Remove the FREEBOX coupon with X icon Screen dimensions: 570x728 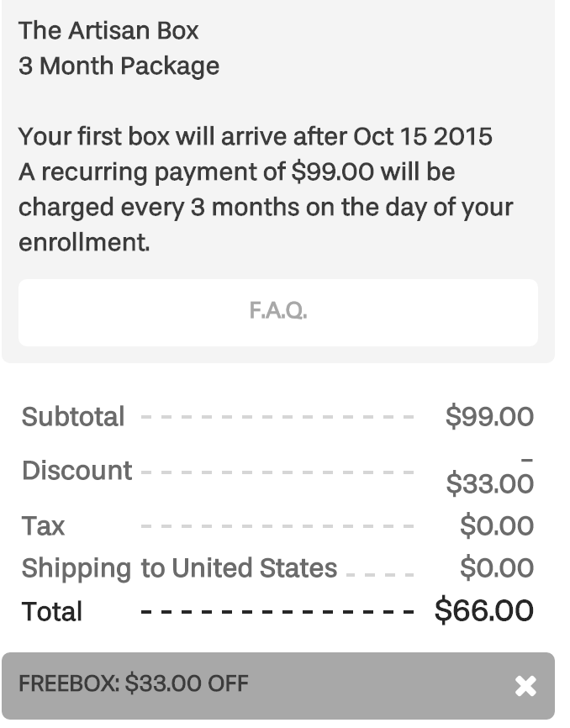pyautogui.click(x=525, y=686)
